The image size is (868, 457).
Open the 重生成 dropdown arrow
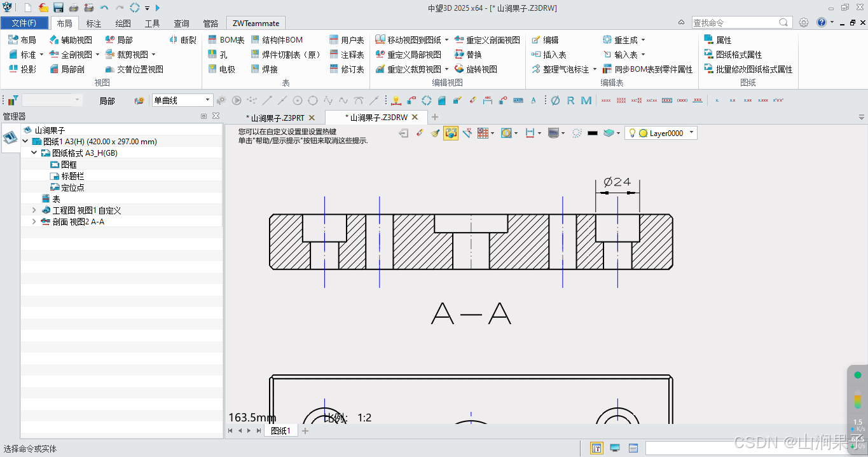pyautogui.click(x=643, y=39)
